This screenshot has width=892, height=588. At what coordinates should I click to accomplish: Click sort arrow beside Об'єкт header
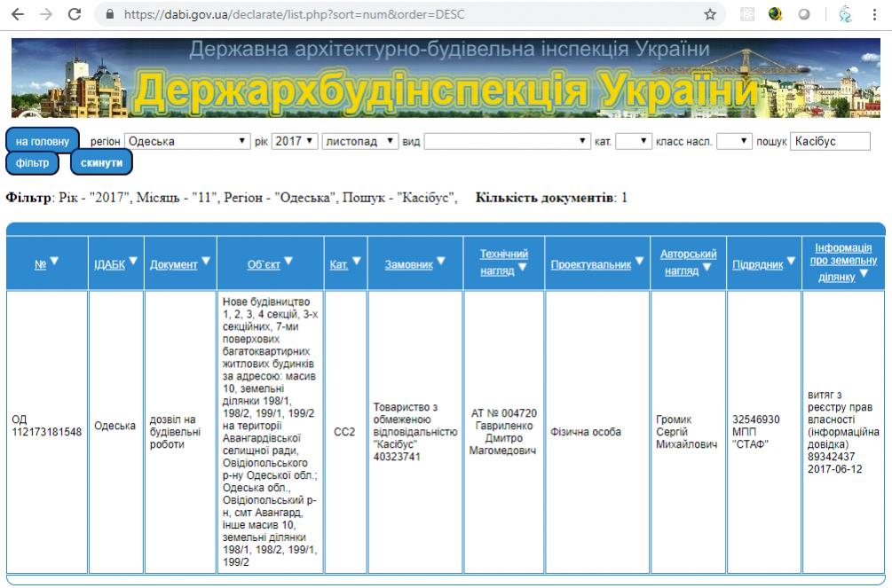tap(288, 262)
